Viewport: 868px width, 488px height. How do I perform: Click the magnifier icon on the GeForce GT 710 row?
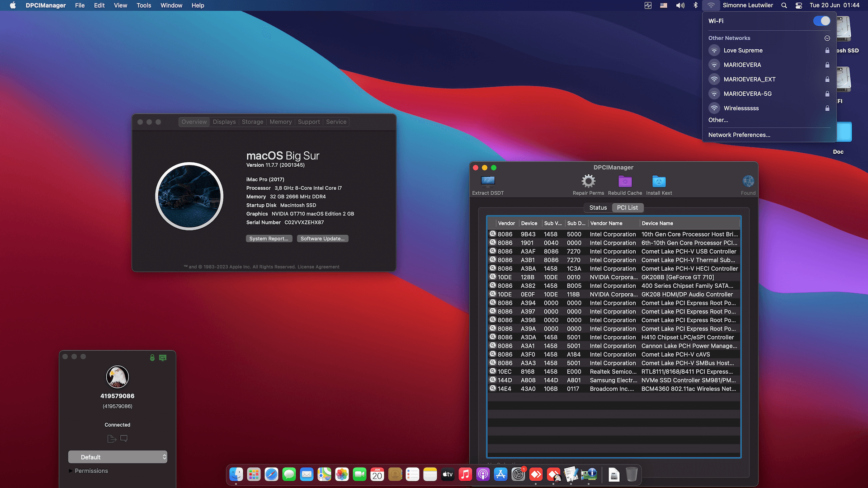click(493, 277)
